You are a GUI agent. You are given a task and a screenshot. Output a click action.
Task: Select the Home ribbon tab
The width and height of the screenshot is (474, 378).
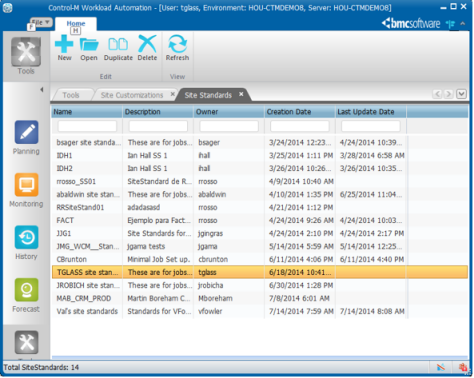click(76, 23)
